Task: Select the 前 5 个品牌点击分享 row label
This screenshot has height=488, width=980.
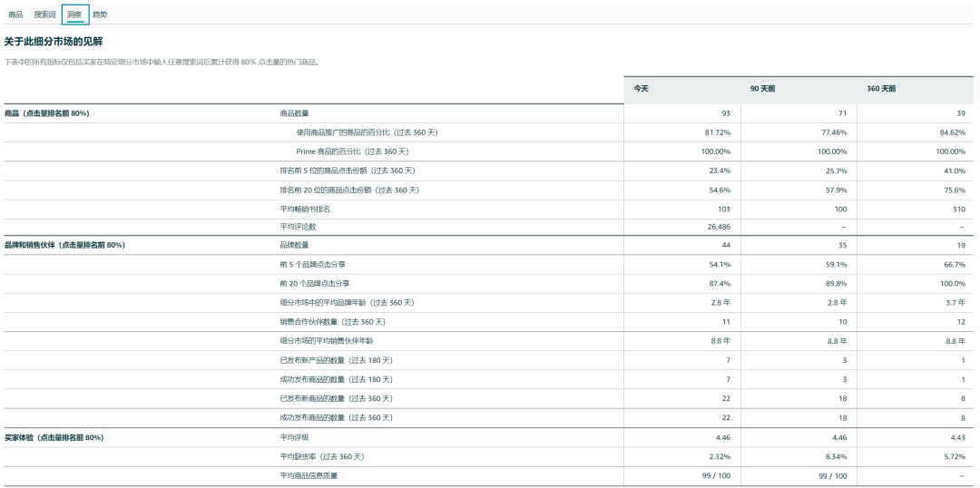Action: (314, 264)
